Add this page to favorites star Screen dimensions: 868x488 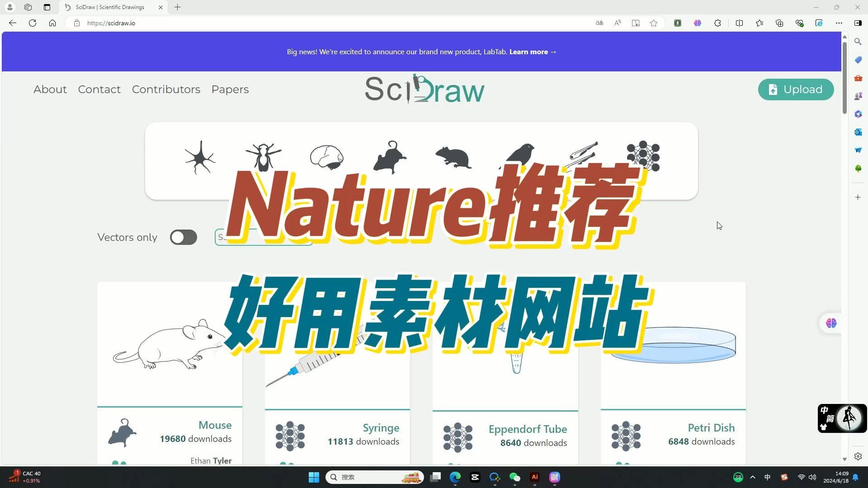pyautogui.click(x=654, y=23)
